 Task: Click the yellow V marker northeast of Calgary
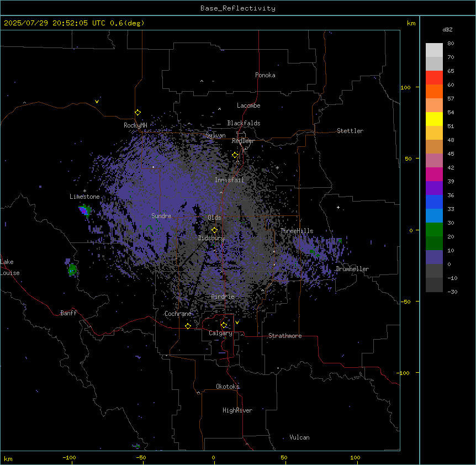click(x=237, y=323)
